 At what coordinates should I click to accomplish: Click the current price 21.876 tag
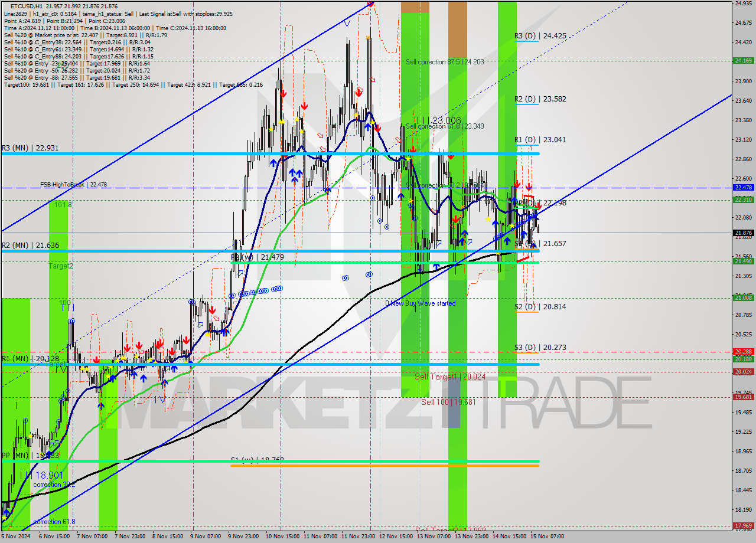tap(743, 233)
